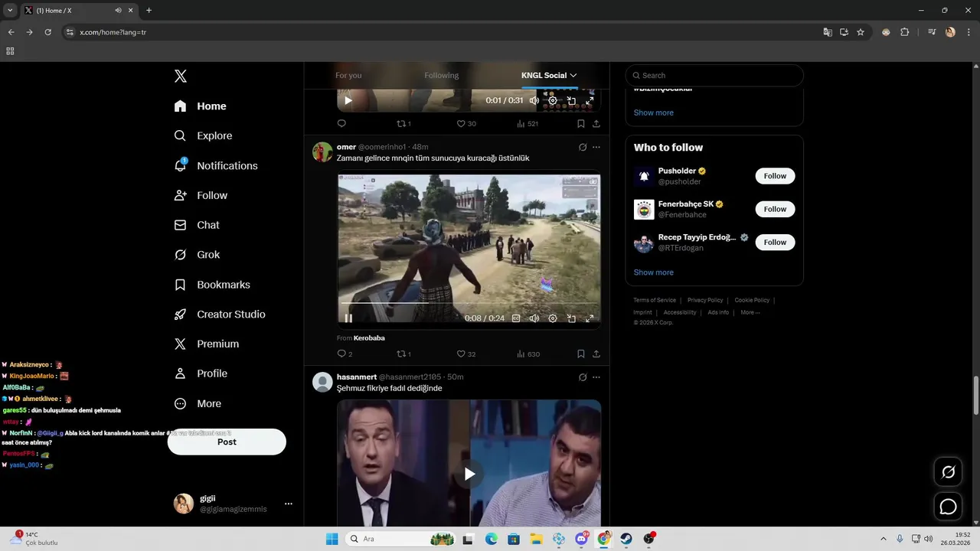Open more options on omer's post
This screenshot has width=980, height=551.
(x=596, y=147)
